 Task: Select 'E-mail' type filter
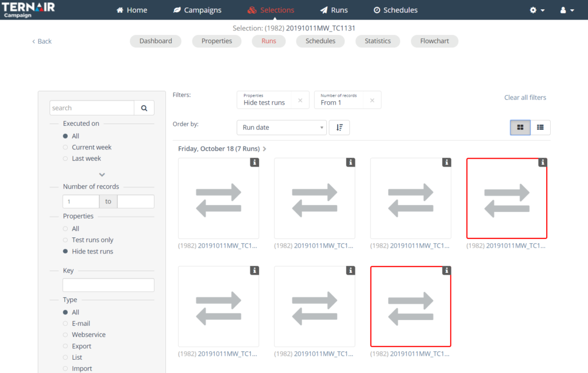tap(65, 324)
